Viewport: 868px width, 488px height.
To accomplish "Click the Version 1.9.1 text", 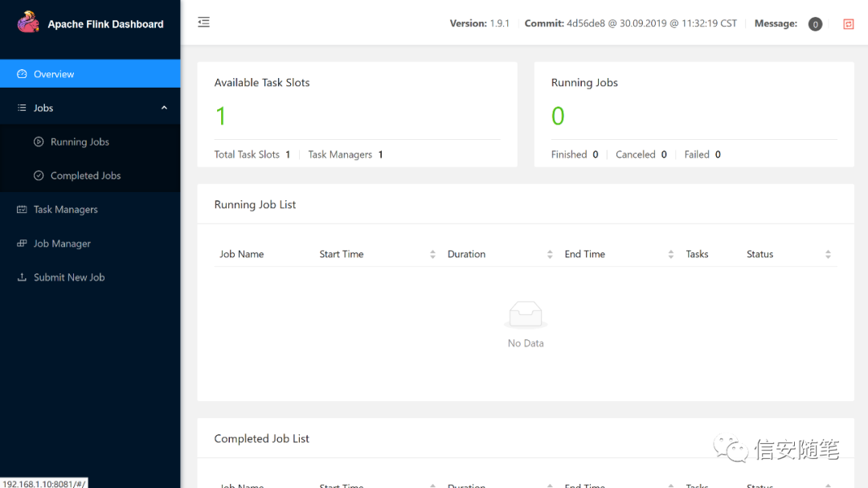I will point(479,23).
